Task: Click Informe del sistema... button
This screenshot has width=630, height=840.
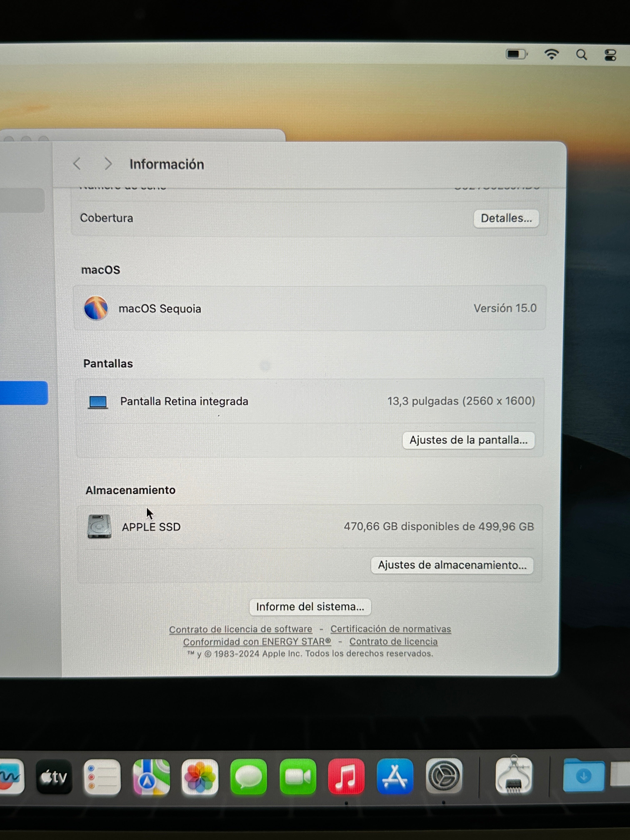Action: [310, 607]
